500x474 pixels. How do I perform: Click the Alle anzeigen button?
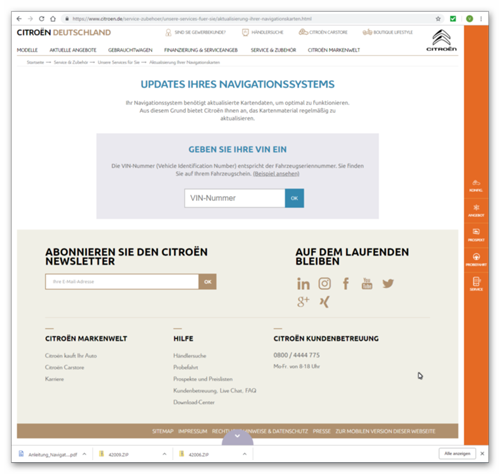point(457,453)
